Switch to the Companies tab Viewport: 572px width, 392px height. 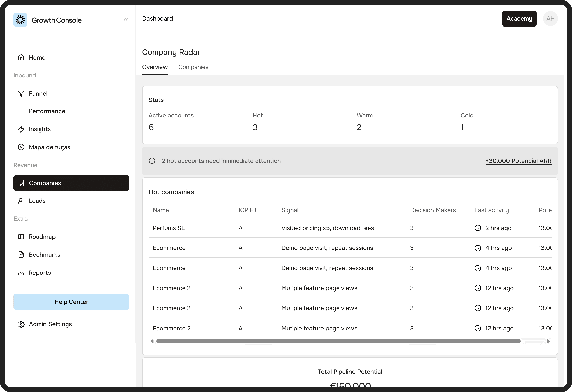pos(193,67)
